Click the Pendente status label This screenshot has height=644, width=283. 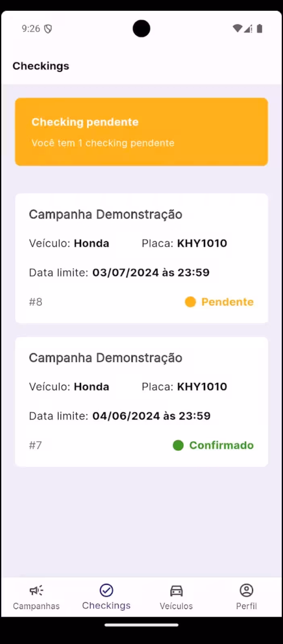point(227,302)
